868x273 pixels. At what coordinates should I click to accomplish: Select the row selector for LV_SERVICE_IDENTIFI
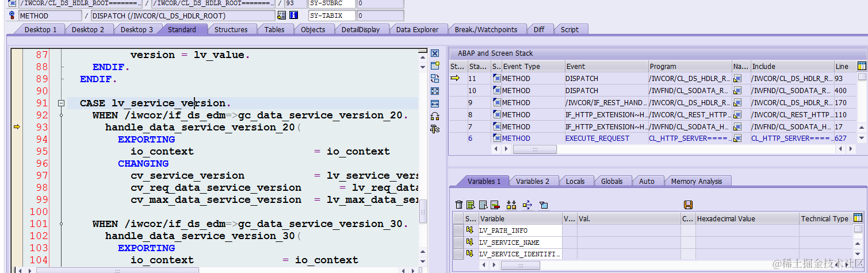tap(458, 255)
